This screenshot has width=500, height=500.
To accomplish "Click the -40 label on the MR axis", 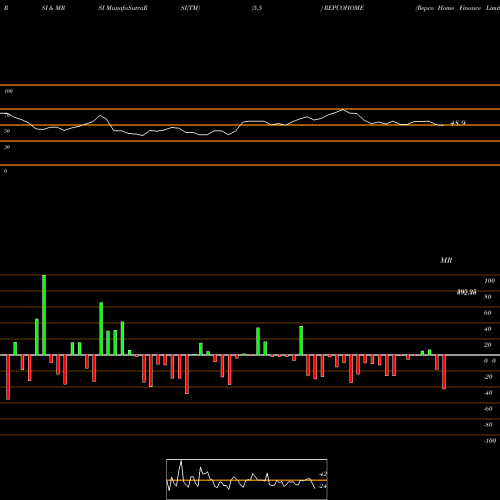I will [488, 393].
